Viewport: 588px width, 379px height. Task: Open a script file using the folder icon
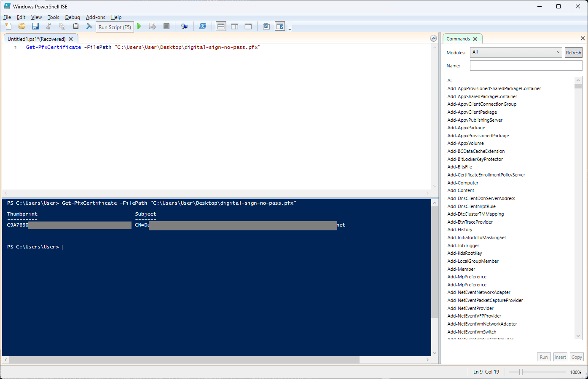(x=21, y=26)
